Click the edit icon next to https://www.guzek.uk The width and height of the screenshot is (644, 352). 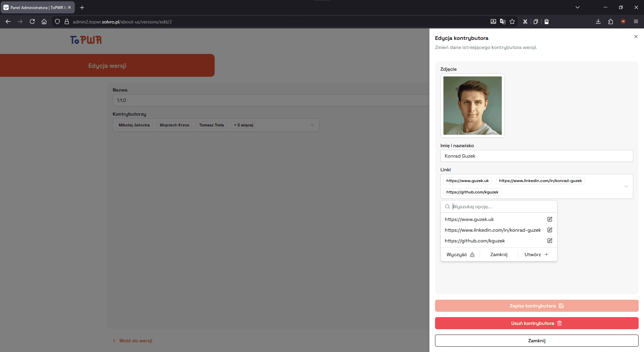pos(549,219)
